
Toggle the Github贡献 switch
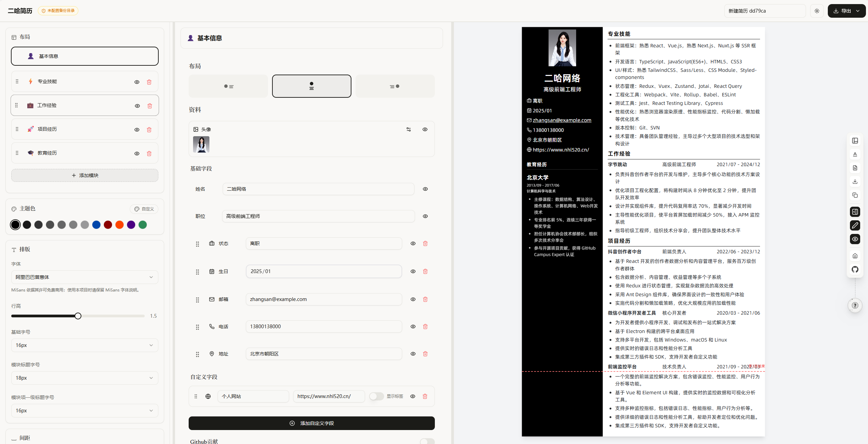[427, 441]
